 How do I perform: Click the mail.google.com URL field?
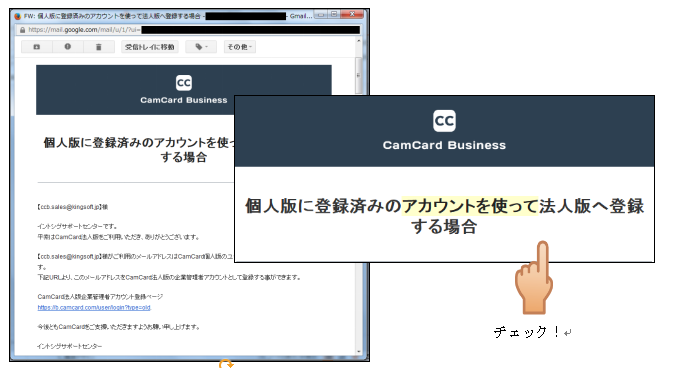(x=189, y=30)
